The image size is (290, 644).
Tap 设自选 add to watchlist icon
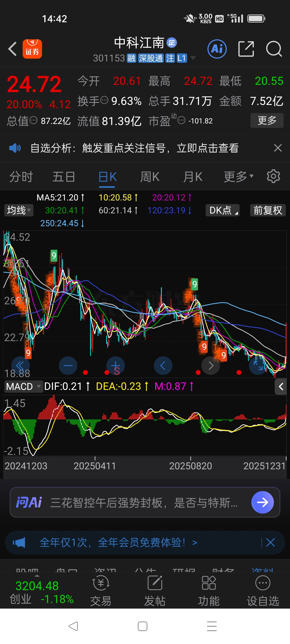[x=263, y=591]
